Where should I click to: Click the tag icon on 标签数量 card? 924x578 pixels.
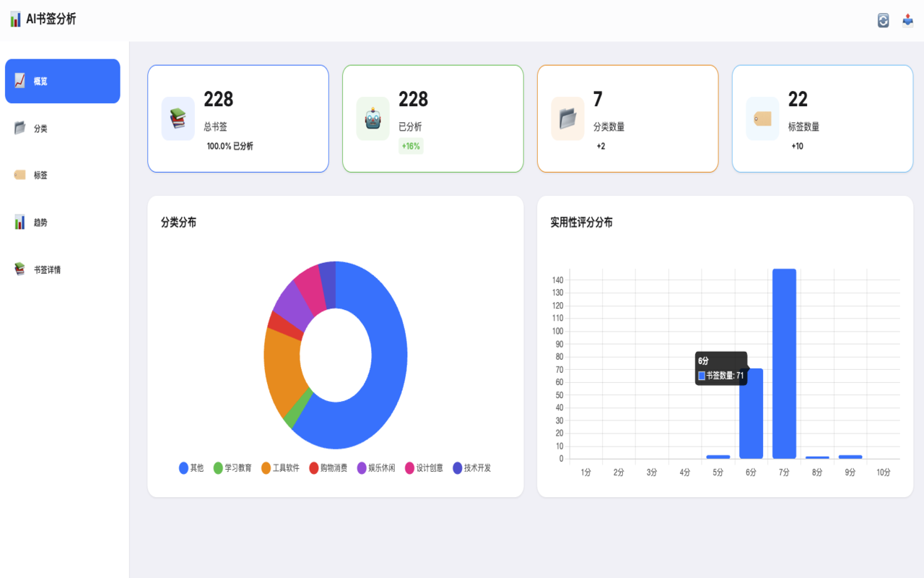(x=763, y=118)
